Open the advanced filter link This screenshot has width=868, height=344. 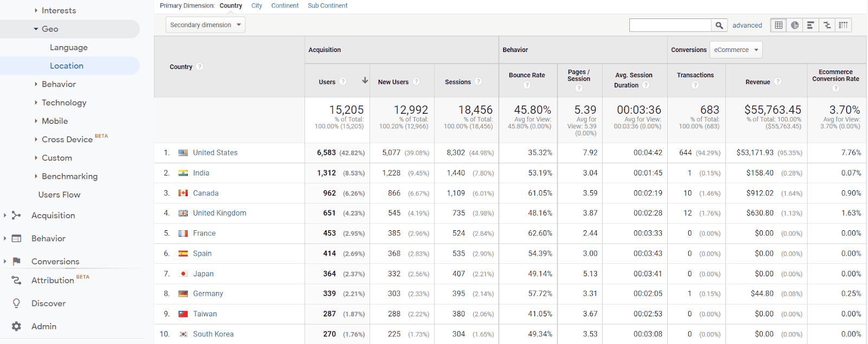point(747,25)
